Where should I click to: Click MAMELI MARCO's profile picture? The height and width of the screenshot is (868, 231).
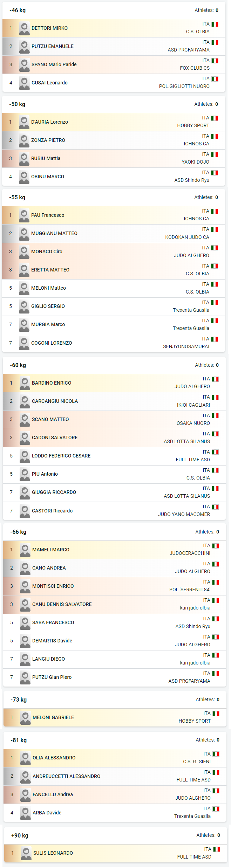[25, 550]
